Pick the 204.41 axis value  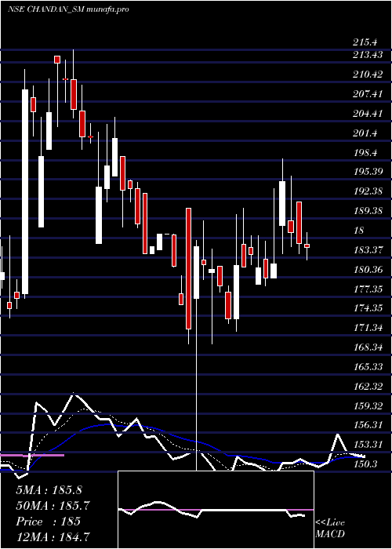(368, 114)
